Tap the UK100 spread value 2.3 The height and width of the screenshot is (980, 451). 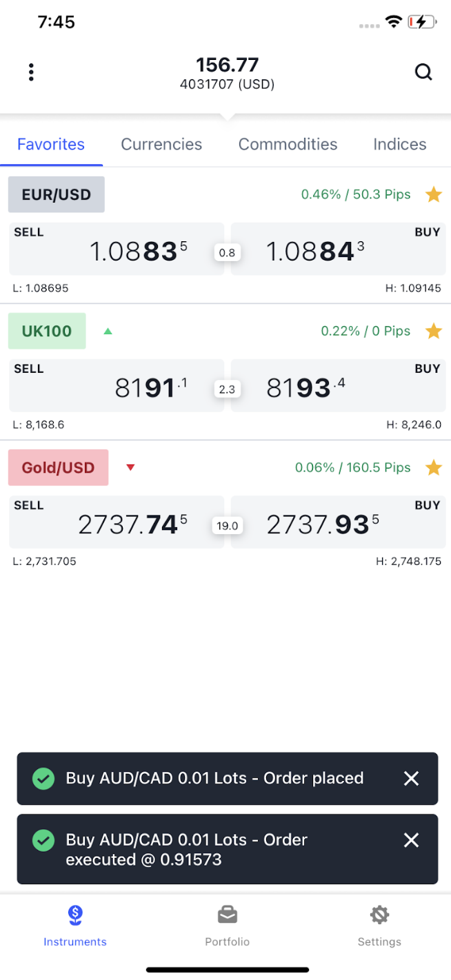(x=227, y=390)
